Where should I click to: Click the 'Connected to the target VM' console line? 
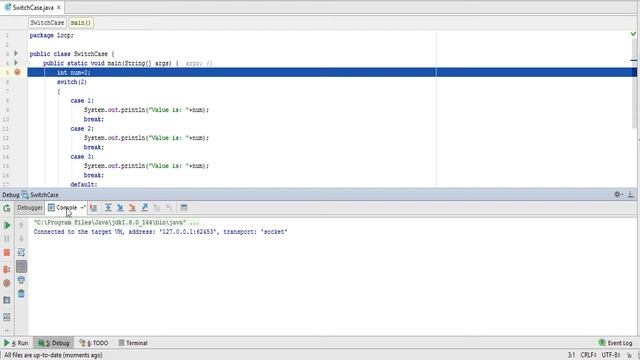click(160, 232)
